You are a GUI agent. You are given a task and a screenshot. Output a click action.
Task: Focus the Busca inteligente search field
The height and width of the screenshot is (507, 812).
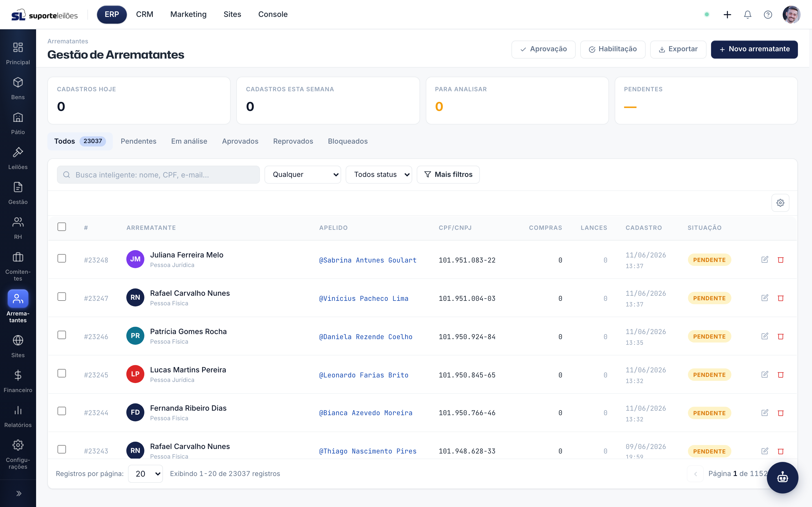[x=158, y=174]
